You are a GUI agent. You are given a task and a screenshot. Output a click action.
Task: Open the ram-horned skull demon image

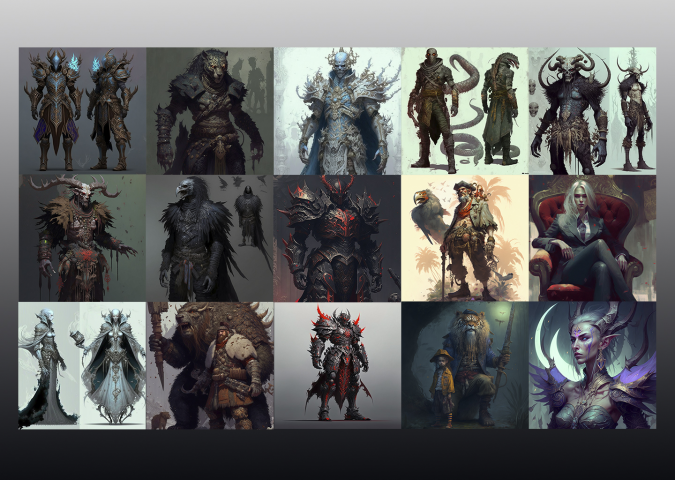[592, 111]
